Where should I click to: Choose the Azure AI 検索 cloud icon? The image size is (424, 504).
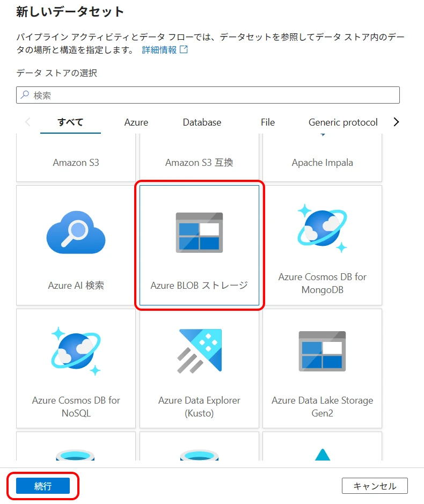(x=76, y=231)
